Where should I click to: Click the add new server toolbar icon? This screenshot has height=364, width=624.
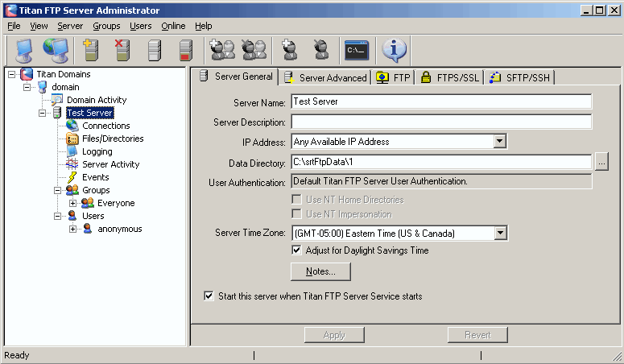click(x=91, y=50)
